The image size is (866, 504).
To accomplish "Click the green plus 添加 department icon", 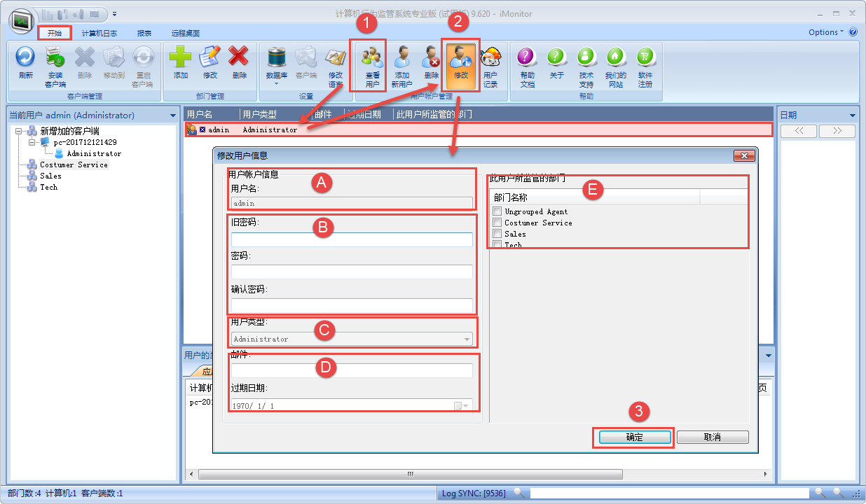I will [x=180, y=57].
